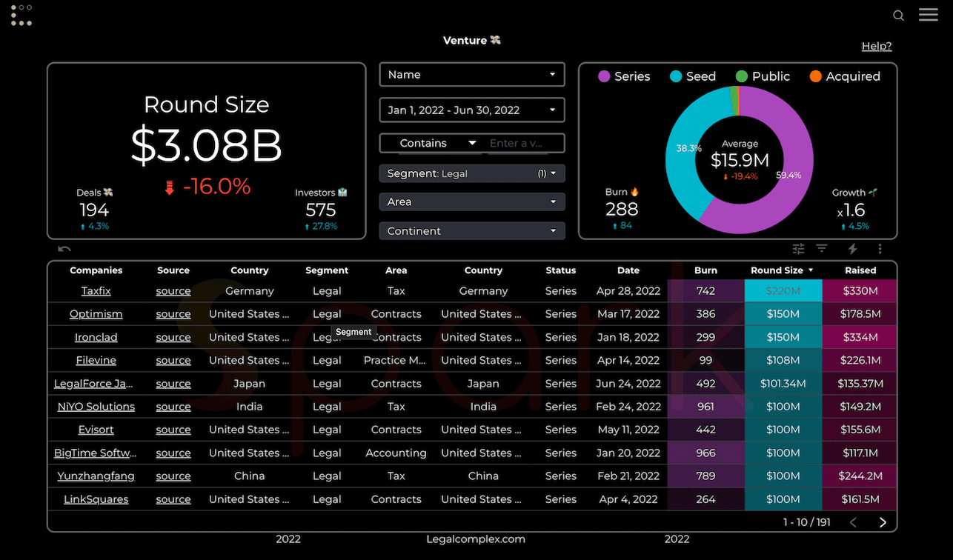Click the search magnifier icon
953x560 pixels.
898,16
